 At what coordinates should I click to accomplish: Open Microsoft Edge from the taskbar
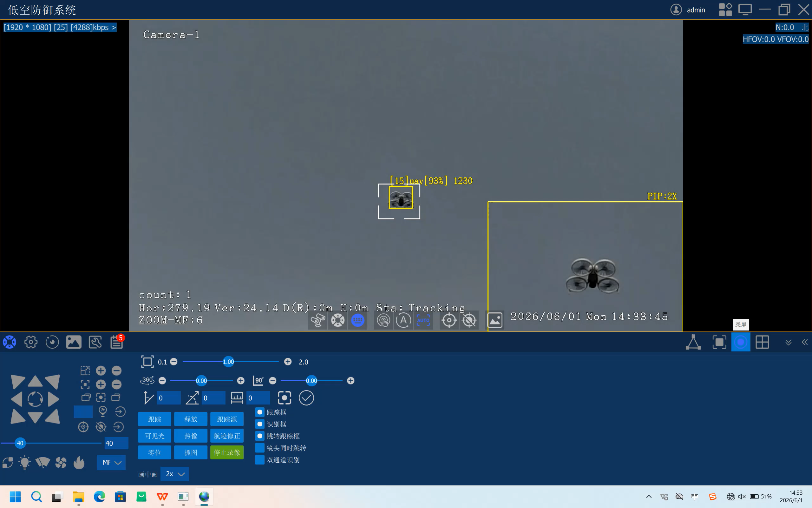[99, 497]
